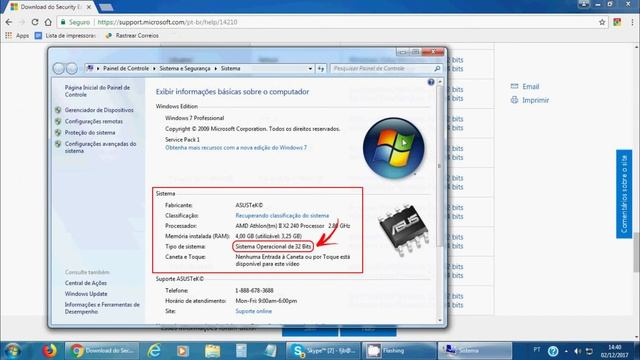Select Sistema breadcrumb item

click(230, 69)
